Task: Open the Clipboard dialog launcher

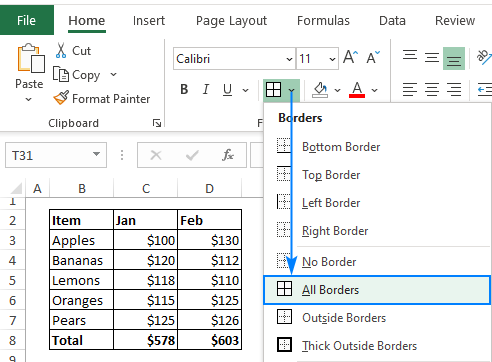Action: (x=157, y=123)
